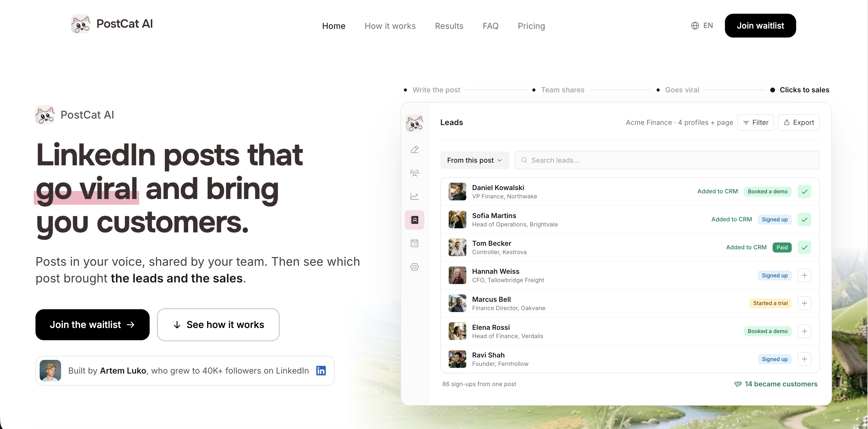Click the Search leads input field
The width and height of the screenshot is (868, 429).
pos(666,160)
